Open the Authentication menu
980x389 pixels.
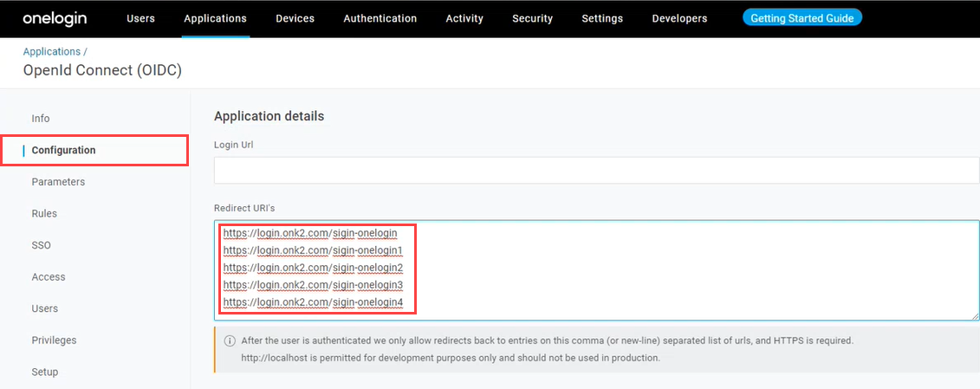(380, 18)
